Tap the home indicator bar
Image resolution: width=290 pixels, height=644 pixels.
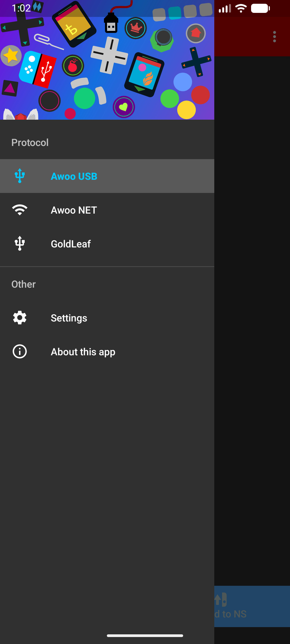click(145, 635)
